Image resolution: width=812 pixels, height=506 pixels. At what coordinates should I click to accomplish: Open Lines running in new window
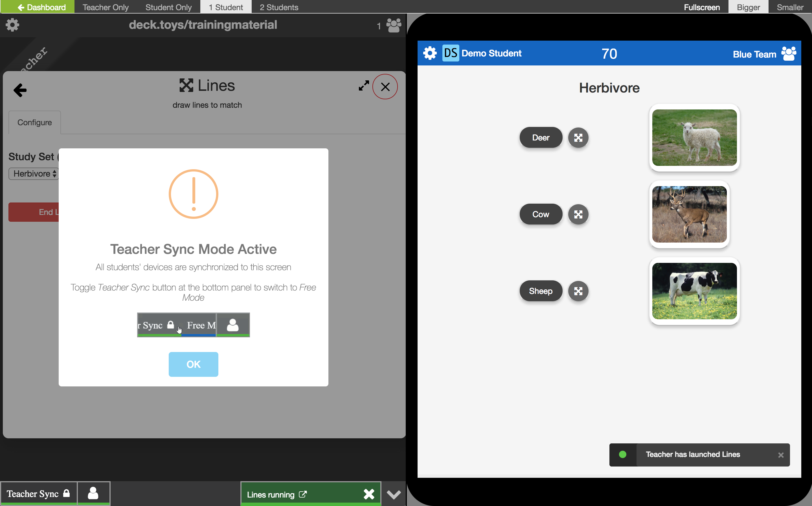tap(302, 494)
